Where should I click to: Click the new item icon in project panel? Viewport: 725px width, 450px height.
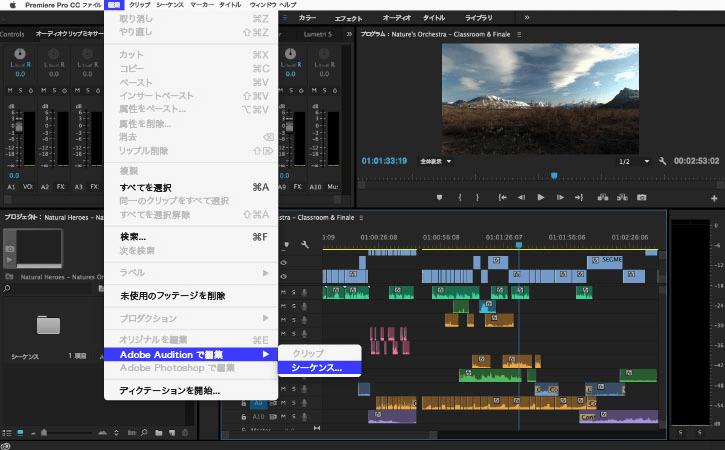[x=172, y=433]
